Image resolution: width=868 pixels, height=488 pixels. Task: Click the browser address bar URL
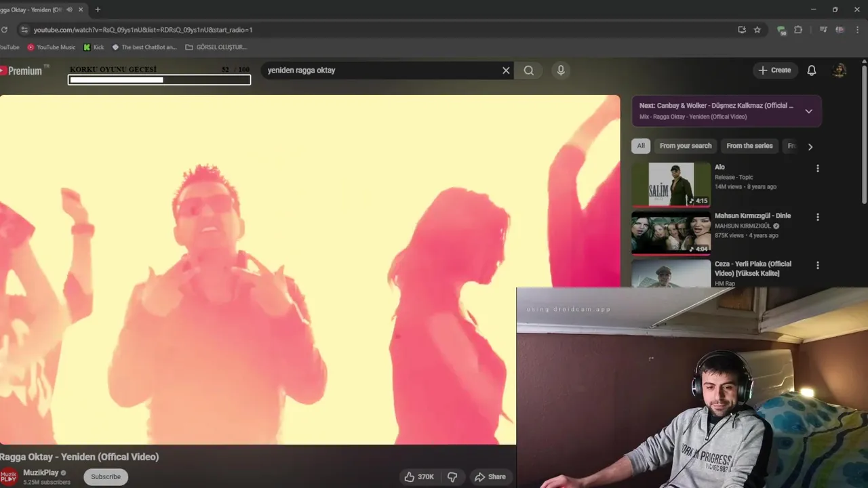(143, 30)
